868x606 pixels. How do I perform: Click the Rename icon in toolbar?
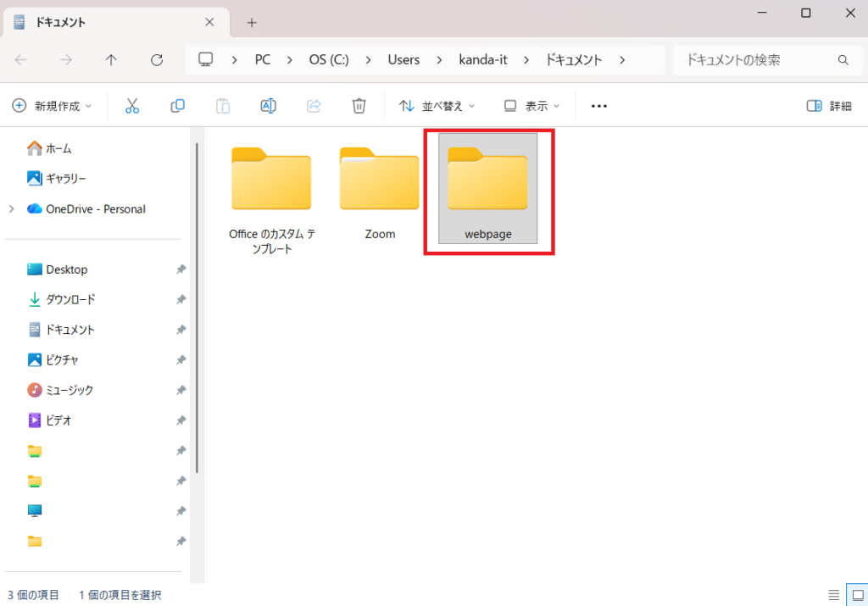click(x=268, y=106)
